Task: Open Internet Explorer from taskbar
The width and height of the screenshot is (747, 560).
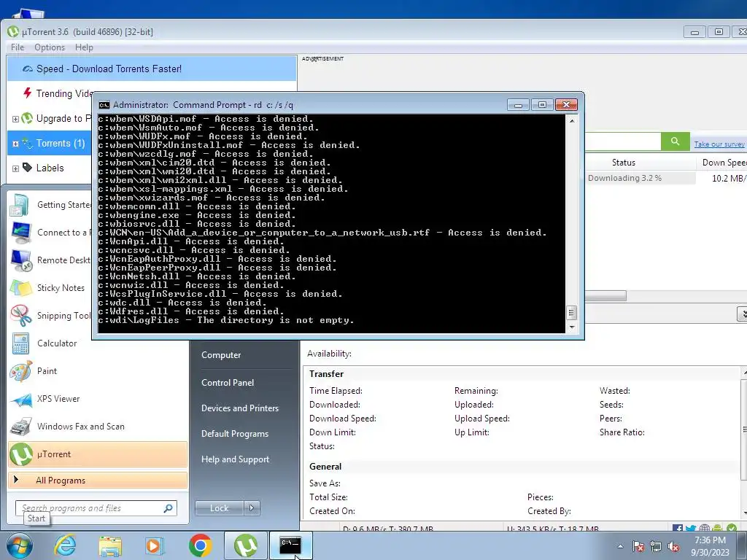Action: tap(65, 545)
